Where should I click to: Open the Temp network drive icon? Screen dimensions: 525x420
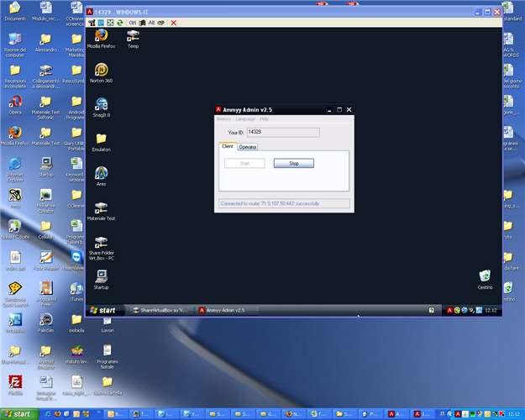pyautogui.click(x=133, y=36)
